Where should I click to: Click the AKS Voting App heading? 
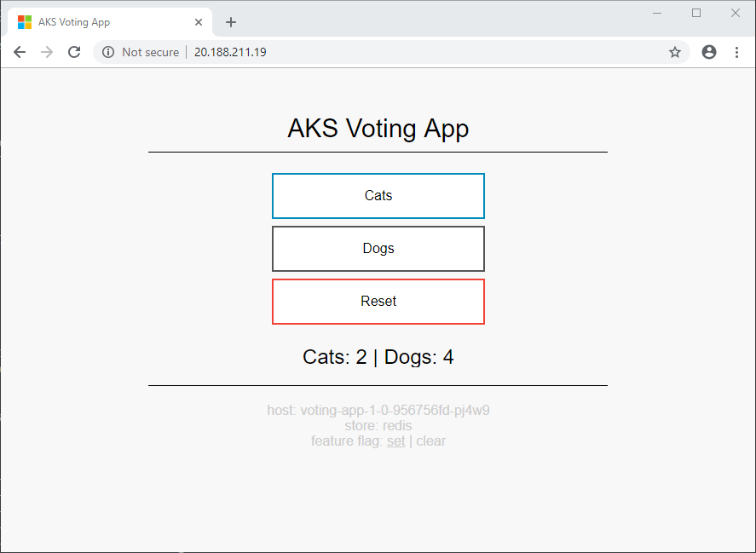[378, 129]
